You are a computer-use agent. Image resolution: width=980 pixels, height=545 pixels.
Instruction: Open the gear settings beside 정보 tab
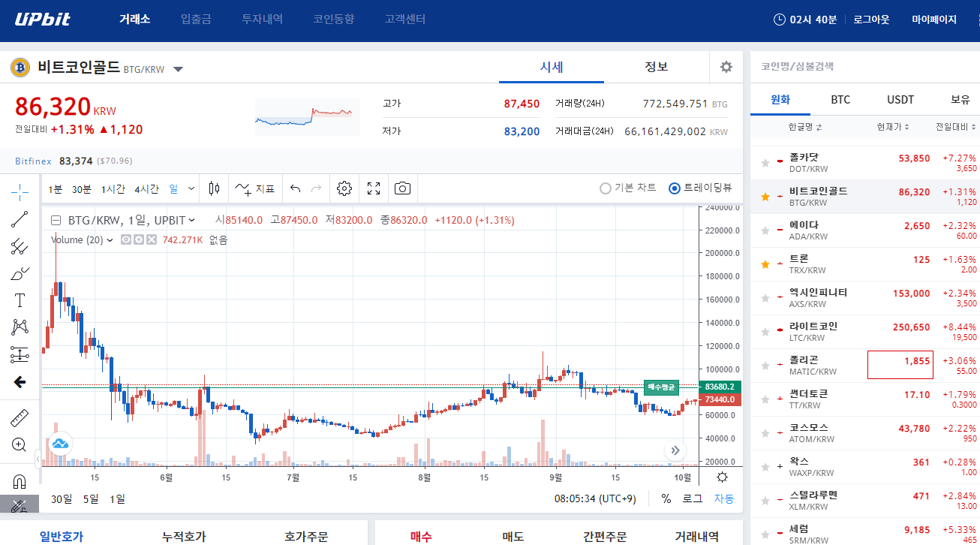pyautogui.click(x=726, y=67)
